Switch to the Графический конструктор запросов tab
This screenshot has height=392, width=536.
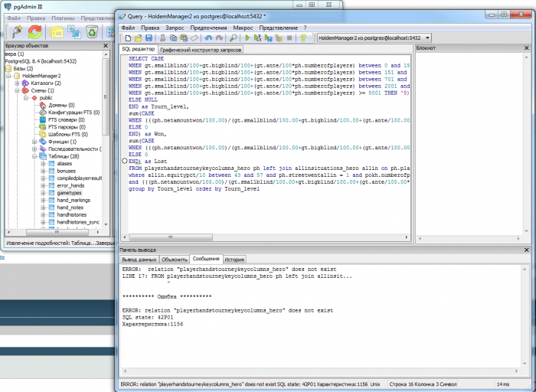(201, 49)
